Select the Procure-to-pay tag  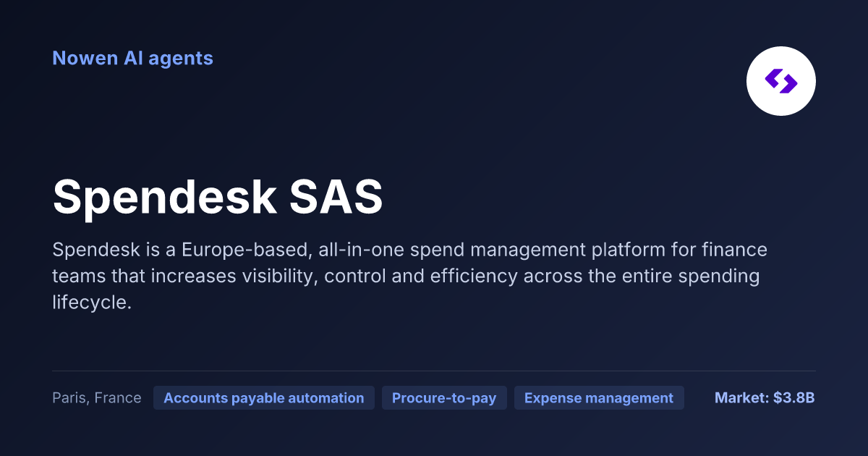444,398
